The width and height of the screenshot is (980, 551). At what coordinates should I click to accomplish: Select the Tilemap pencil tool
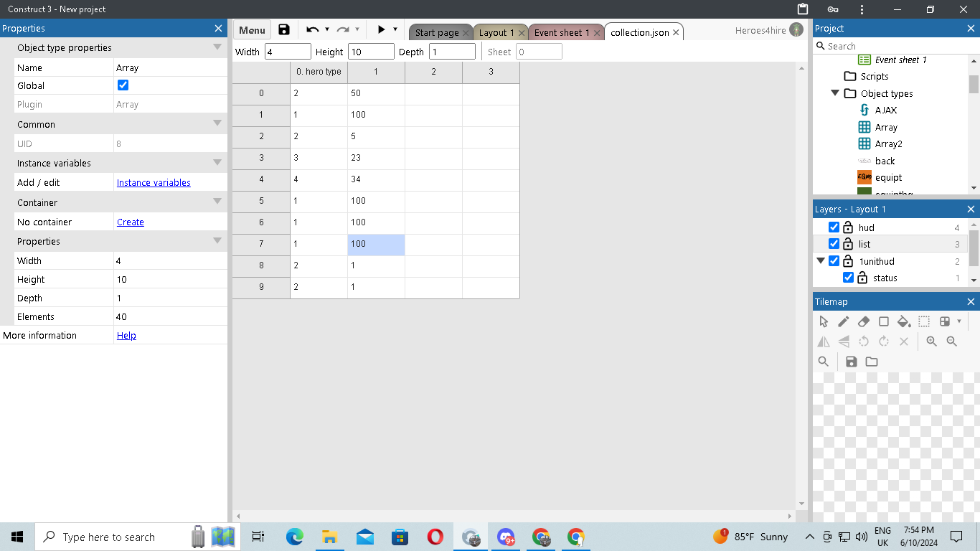click(x=844, y=321)
